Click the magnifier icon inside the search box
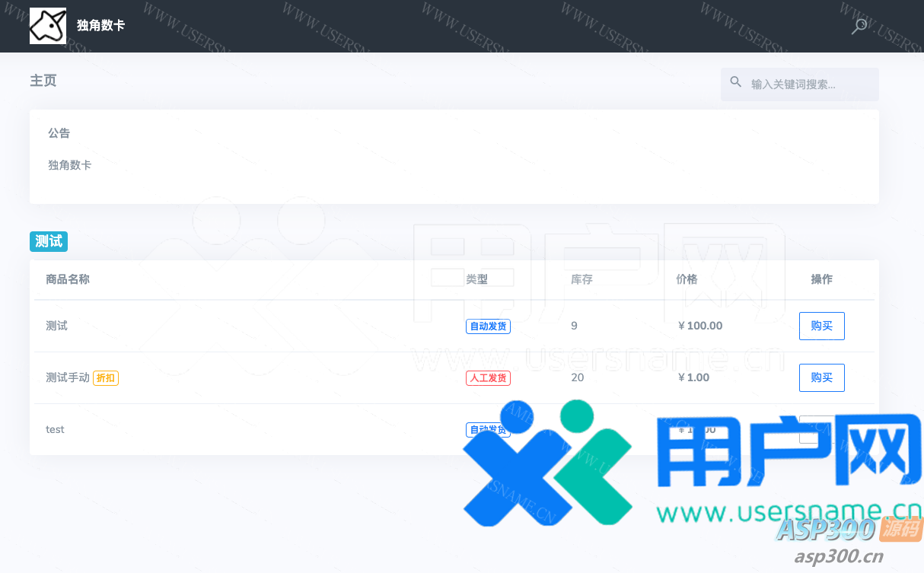This screenshot has width=924, height=573. click(735, 82)
